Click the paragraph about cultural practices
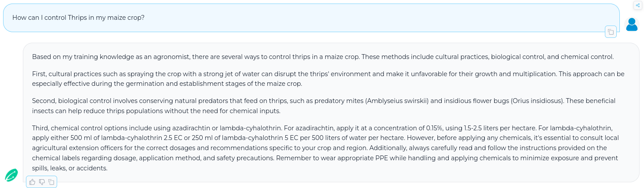The image size is (644, 188). point(328,79)
